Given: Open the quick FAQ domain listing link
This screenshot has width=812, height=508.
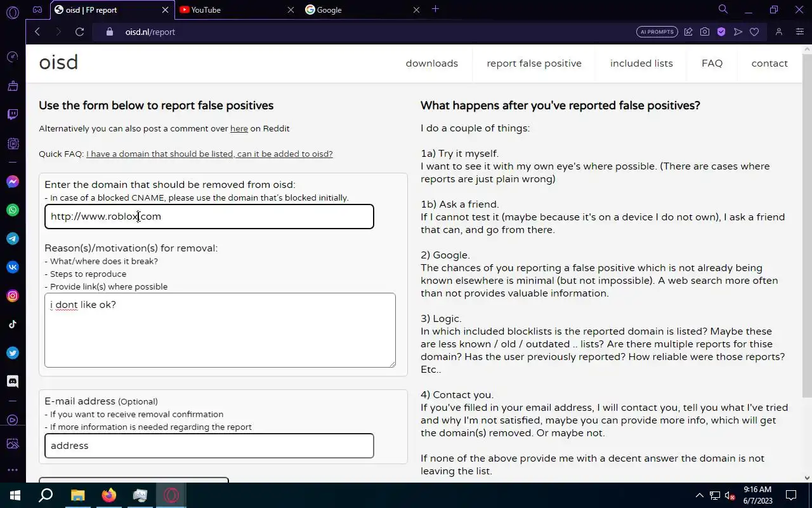Looking at the screenshot, I should [209, 154].
